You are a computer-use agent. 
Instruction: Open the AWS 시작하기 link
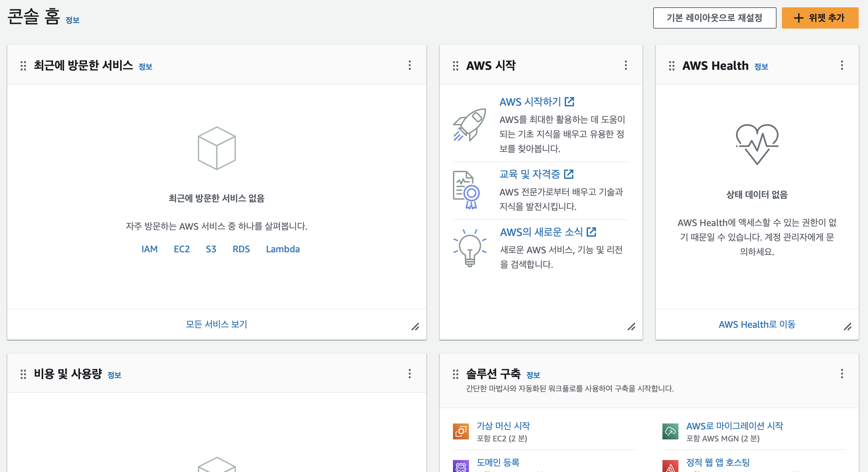[530, 102]
